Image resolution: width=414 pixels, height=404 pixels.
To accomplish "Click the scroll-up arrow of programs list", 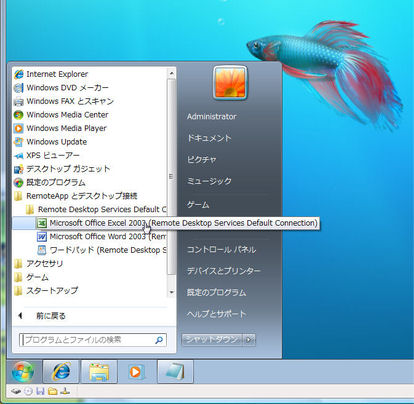I will point(171,73).
